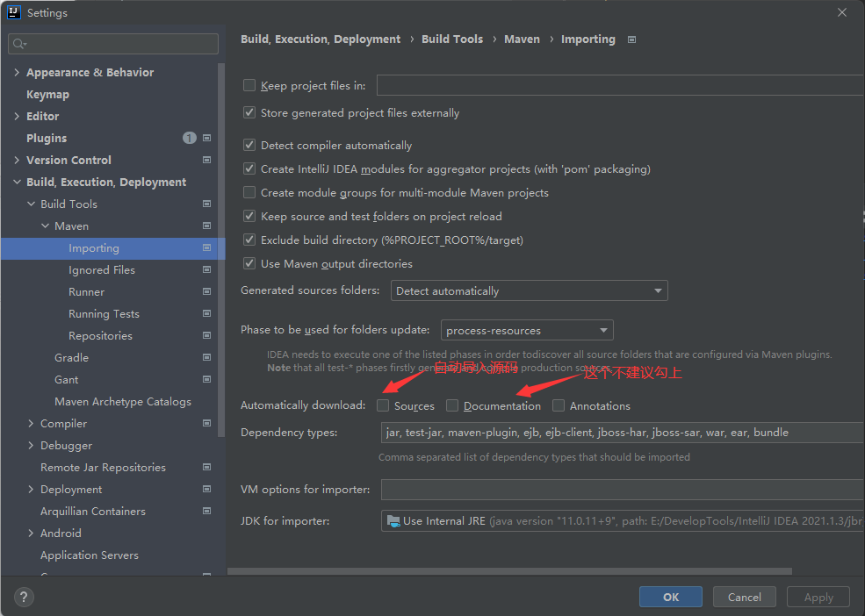This screenshot has height=616, width=865.
Task: Click the Maven breadcrumb link
Action: click(x=522, y=39)
